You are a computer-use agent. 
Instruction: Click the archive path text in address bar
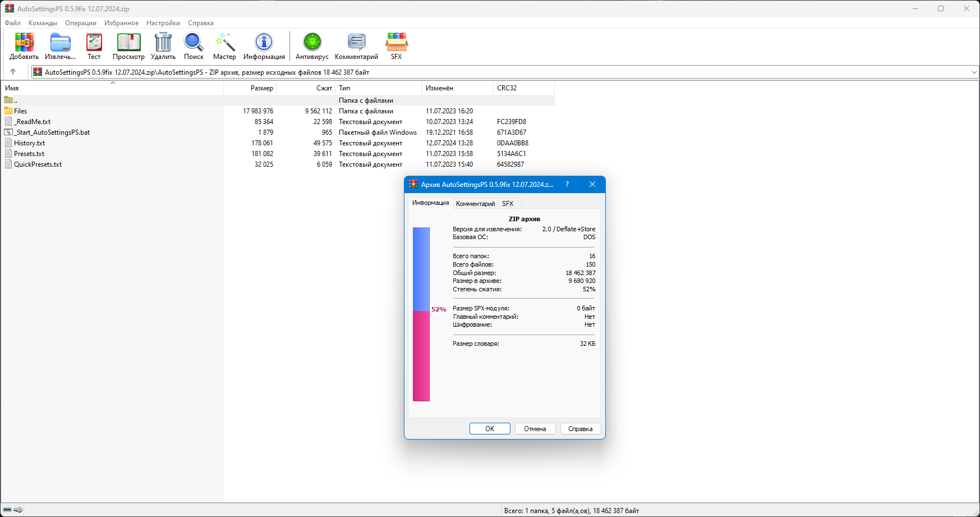click(207, 72)
